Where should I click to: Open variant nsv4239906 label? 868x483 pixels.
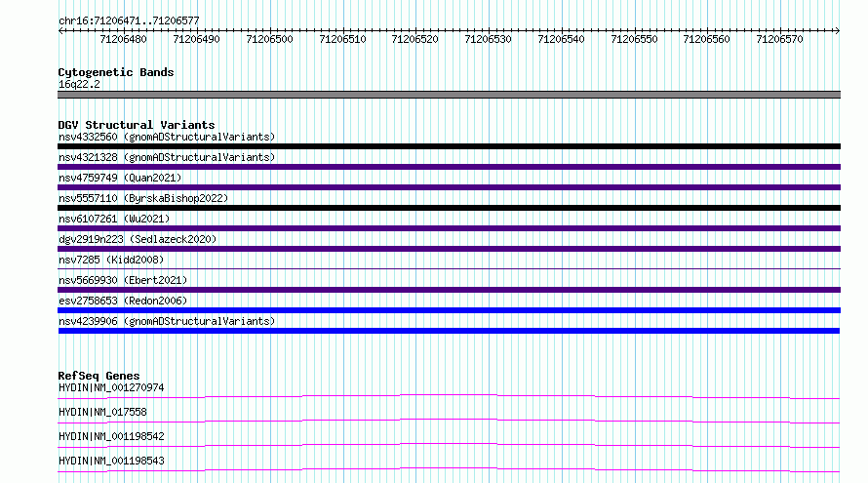point(167,321)
